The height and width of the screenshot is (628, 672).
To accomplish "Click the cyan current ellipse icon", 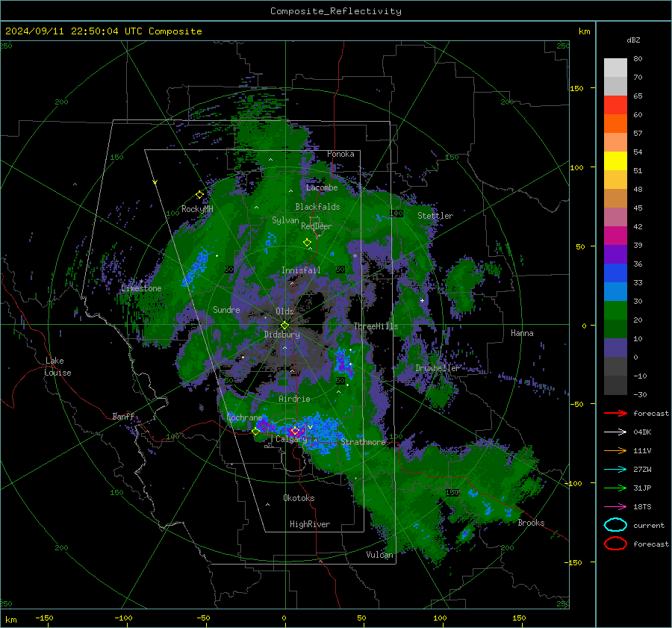I will click(x=615, y=525).
